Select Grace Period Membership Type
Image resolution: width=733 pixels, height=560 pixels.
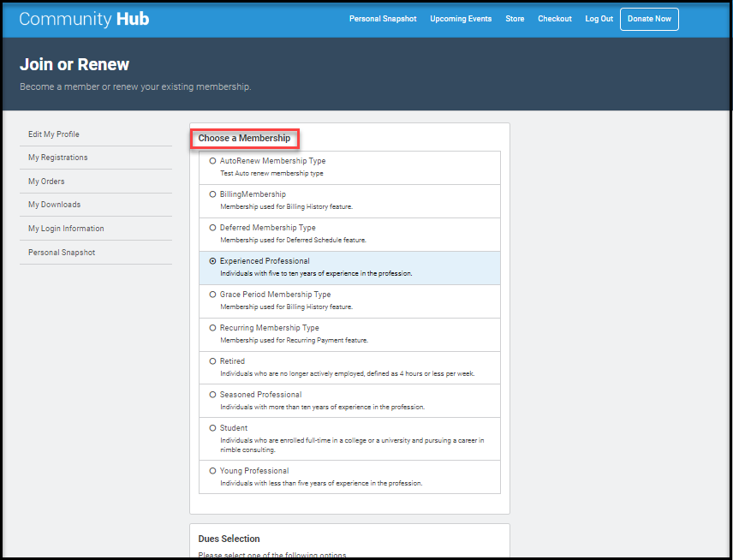tap(212, 295)
